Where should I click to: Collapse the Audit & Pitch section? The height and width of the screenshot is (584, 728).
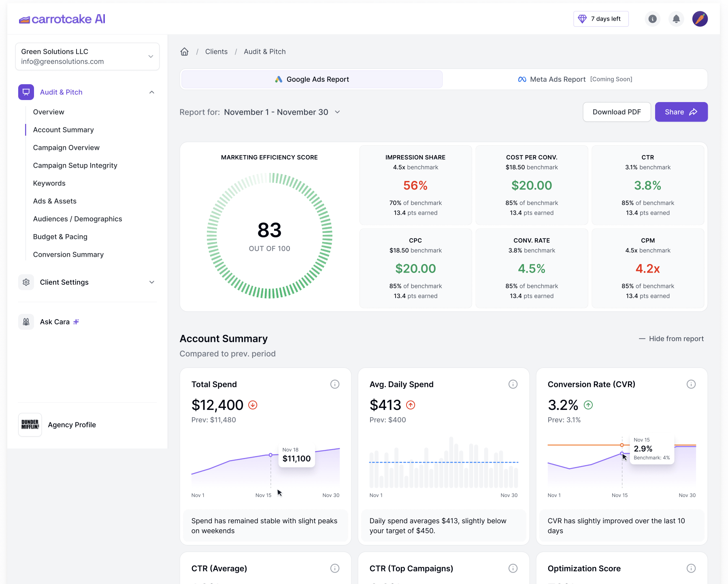(151, 92)
